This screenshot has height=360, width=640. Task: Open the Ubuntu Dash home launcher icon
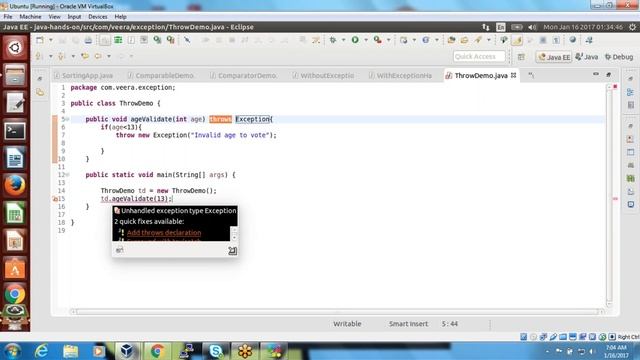pos(15,48)
